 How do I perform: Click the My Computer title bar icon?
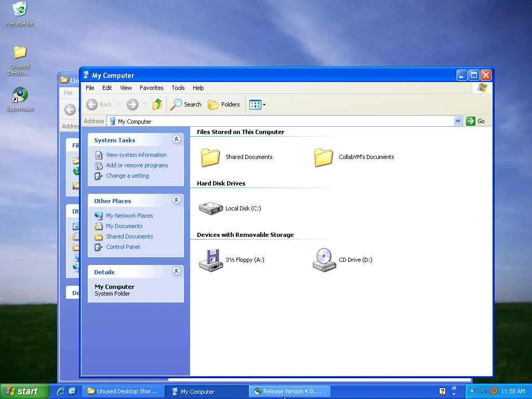click(x=86, y=75)
